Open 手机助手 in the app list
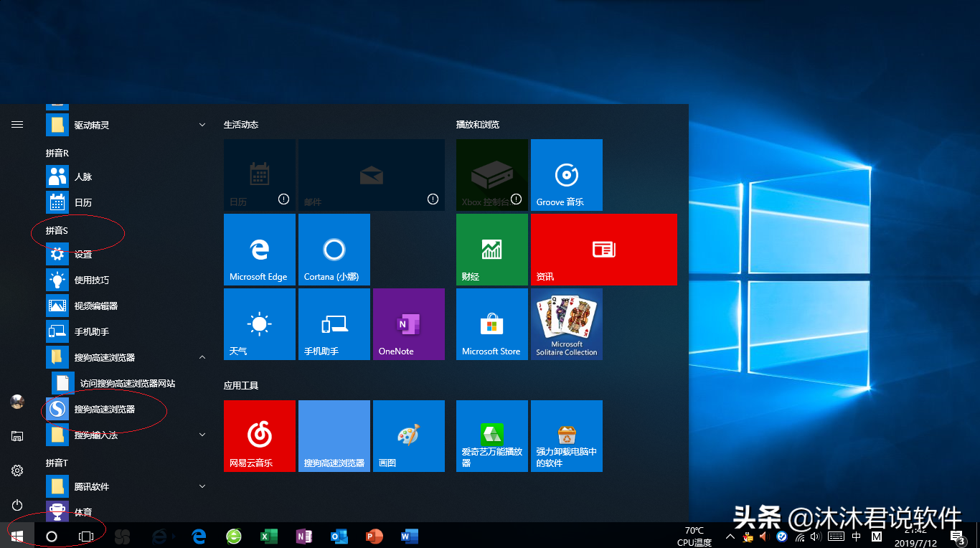 tap(126, 331)
